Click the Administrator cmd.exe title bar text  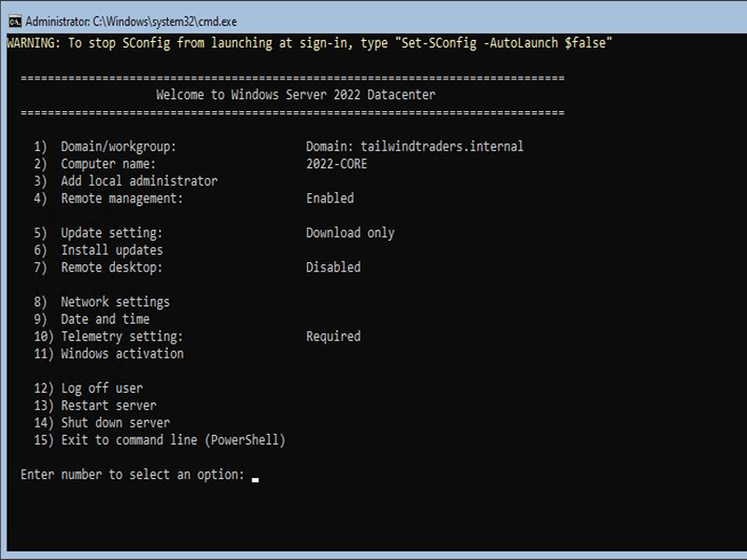pos(131,21)
